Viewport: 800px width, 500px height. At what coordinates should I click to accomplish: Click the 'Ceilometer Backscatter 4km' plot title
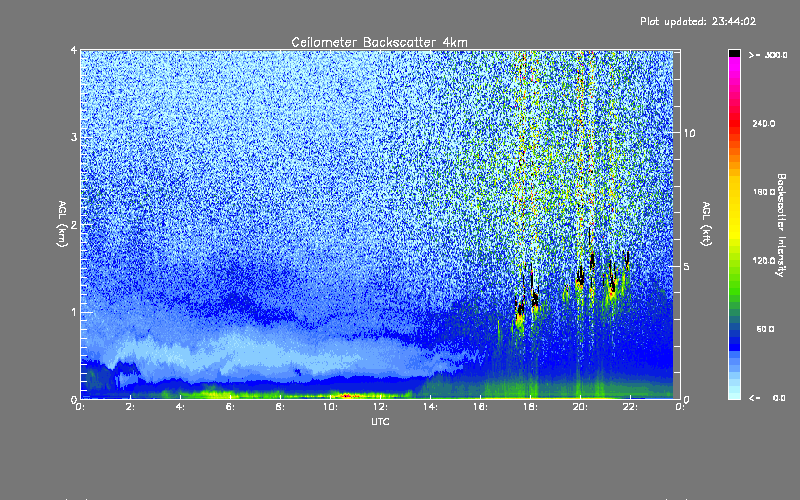click(x=379, y=42)
